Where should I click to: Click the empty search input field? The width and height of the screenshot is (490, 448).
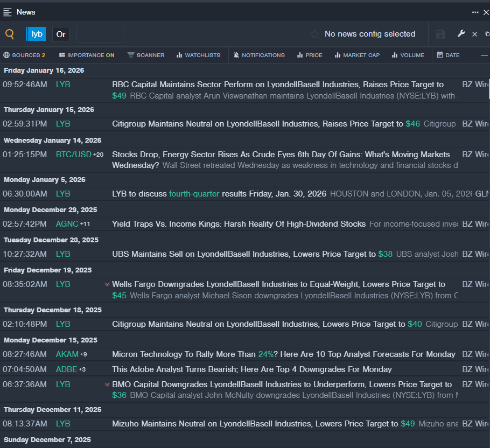click(100, 34)
